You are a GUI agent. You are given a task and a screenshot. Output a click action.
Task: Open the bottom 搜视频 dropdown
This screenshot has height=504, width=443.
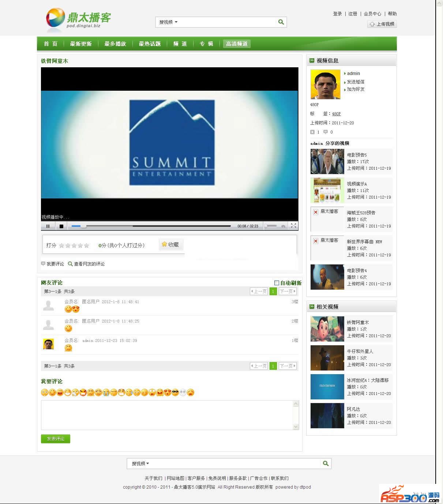tap(140, 463)
